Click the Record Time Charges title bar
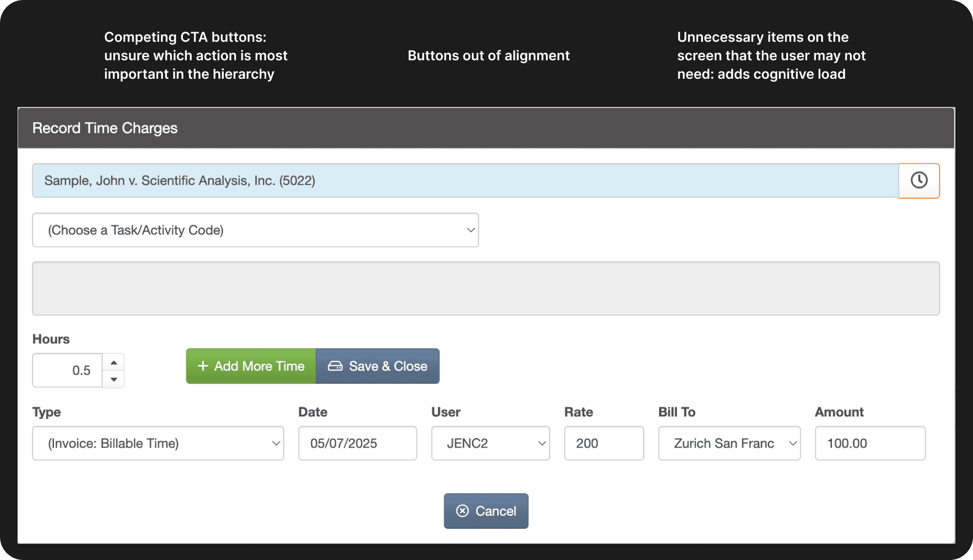 (x=486, y=128)
